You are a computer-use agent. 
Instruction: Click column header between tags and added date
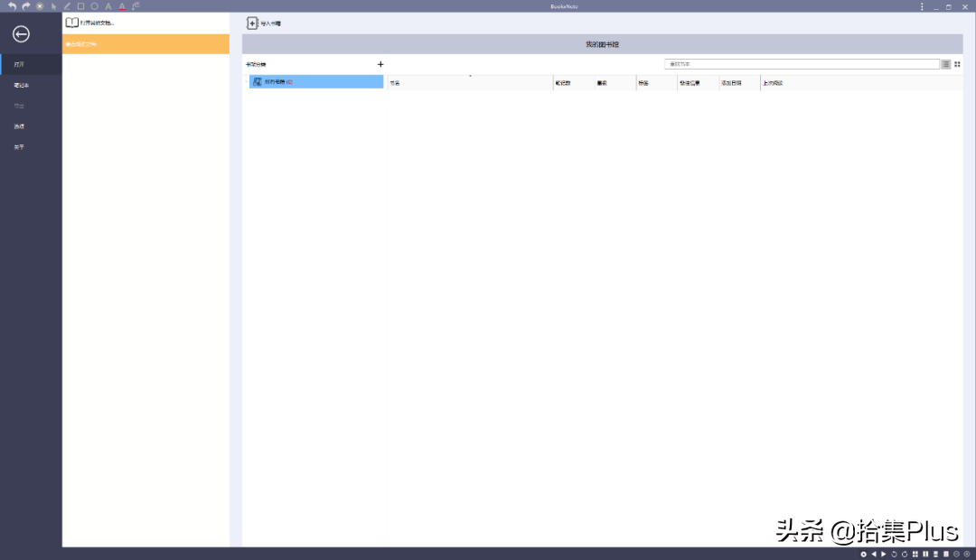click(698, 83)
